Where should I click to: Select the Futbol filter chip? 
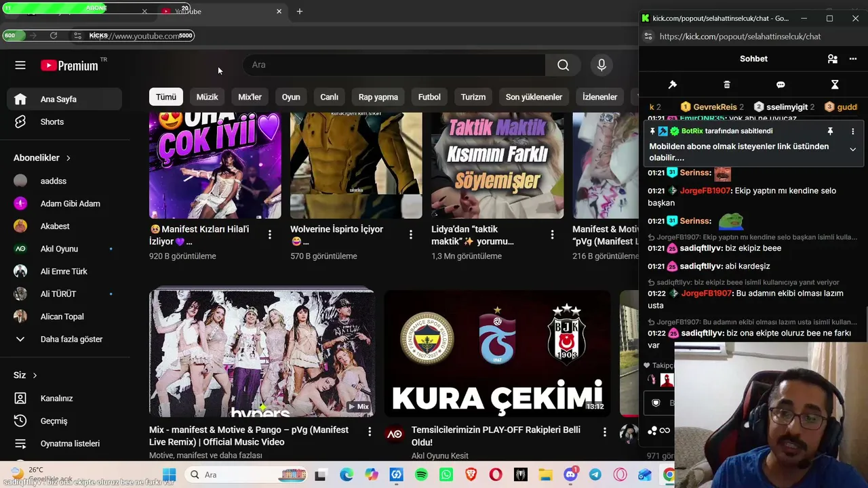coord(429,97)
